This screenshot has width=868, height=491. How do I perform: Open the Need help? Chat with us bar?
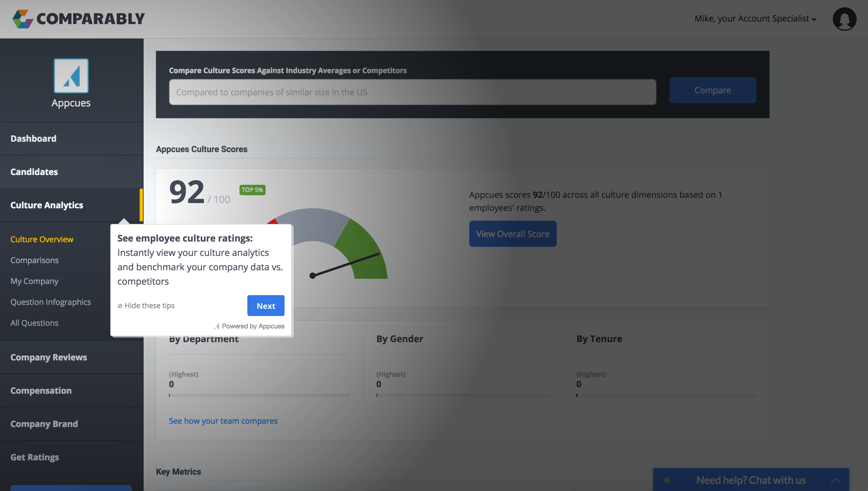point(751,480)
